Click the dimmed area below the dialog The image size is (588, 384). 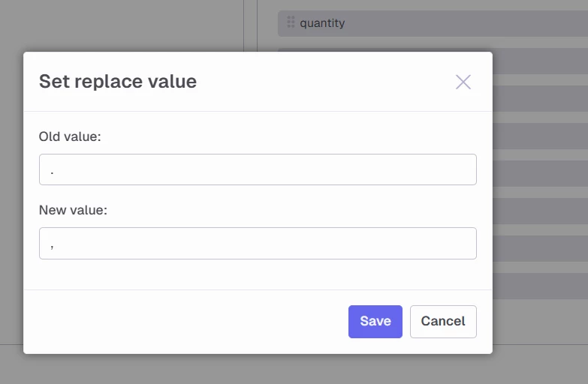pyautogui.click(x=258, y=368)
